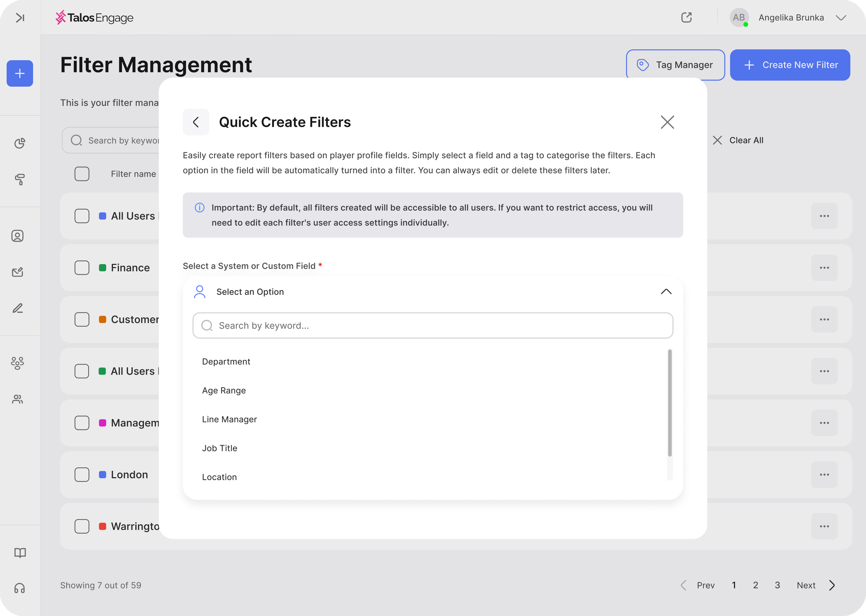The width and height of the screenshot is (866, 616).
Task: Check the first All Users row checkbox
Action: [x=82, y=216]
